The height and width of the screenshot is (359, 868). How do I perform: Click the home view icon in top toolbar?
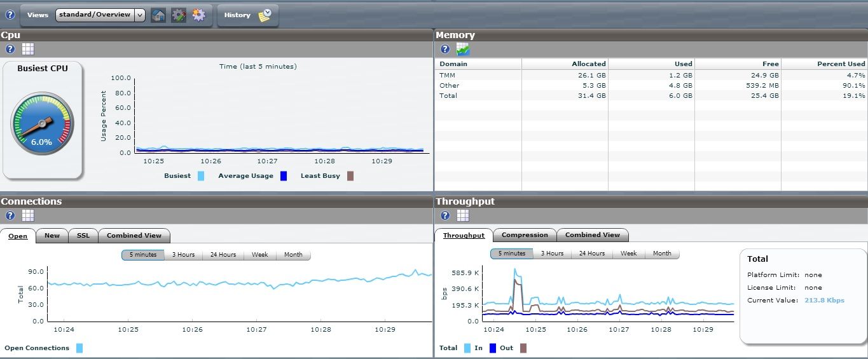point(158,15)
